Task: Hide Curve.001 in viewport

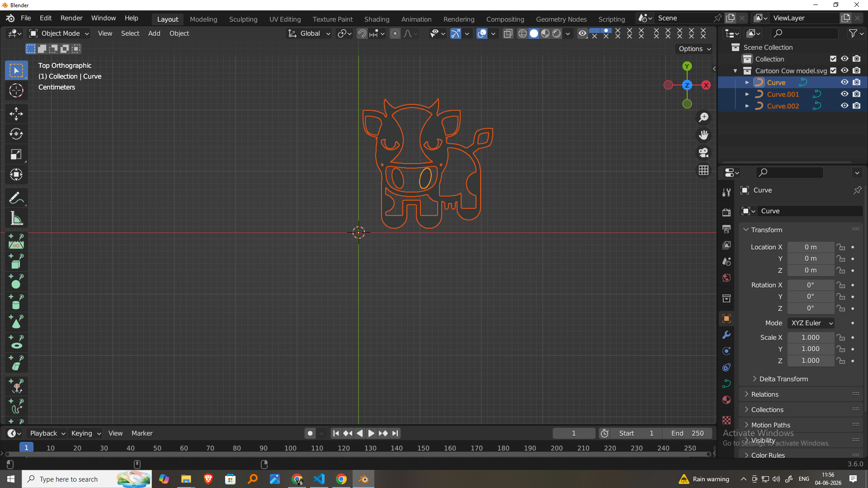Action: coord(844,94)
